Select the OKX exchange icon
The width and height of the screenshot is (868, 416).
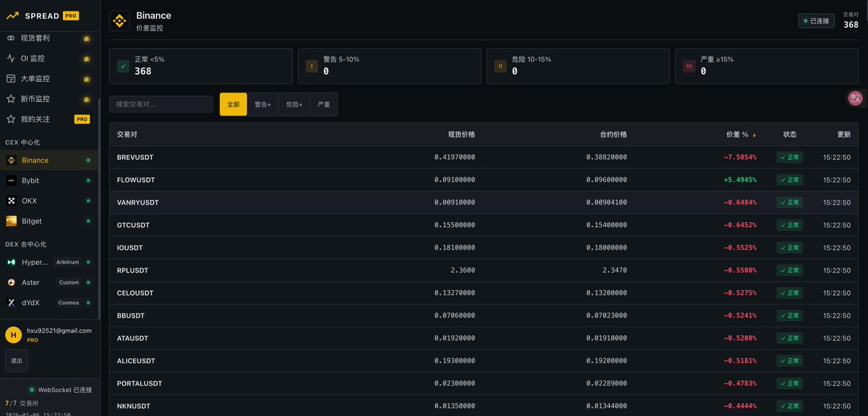pos(12,200)
